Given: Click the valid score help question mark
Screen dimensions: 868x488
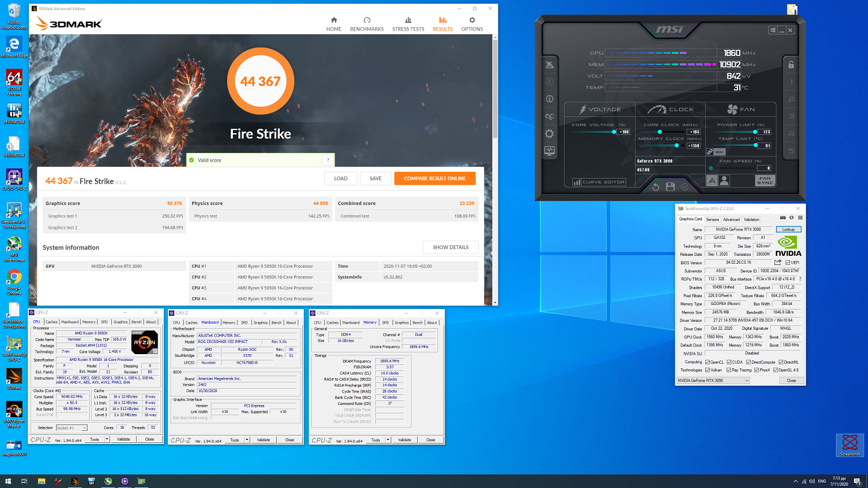Looking at the screenshot, I should coord(328,160).
